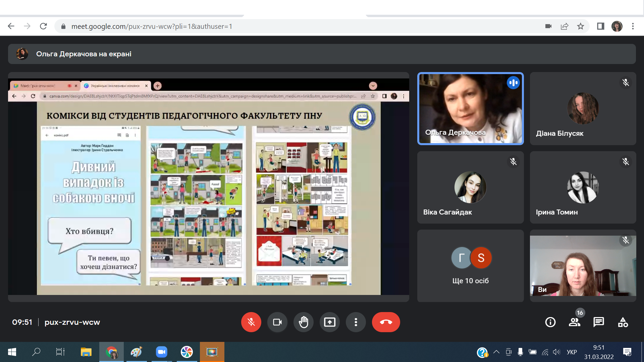644x362 pixels.
Task: Show hidden icons chevron in system tray
Action: pyautogui.click(x=496, y=352)
